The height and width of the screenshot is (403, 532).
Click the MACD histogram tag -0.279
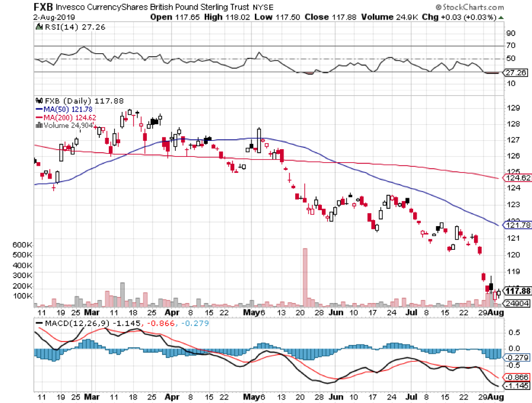coord(517,357)
